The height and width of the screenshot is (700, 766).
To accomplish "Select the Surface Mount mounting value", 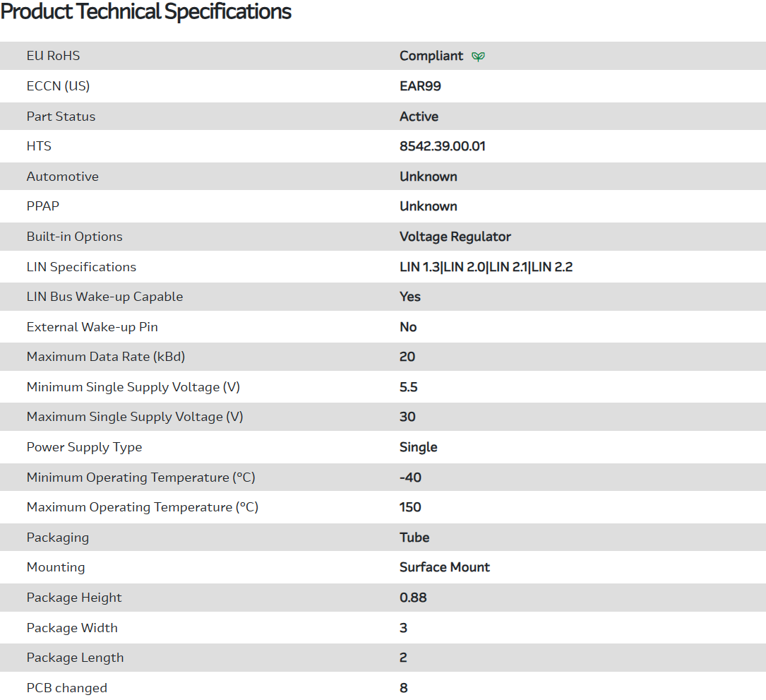I will tap(444, 567).
